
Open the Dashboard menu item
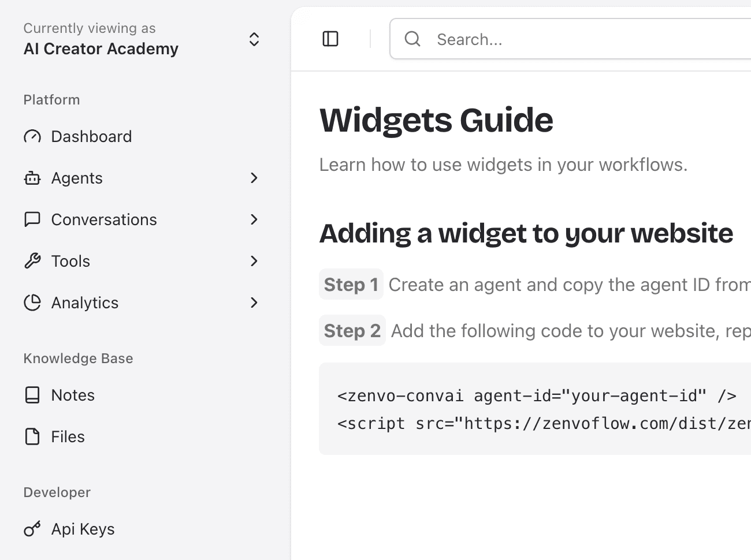[x=91, y=136]
